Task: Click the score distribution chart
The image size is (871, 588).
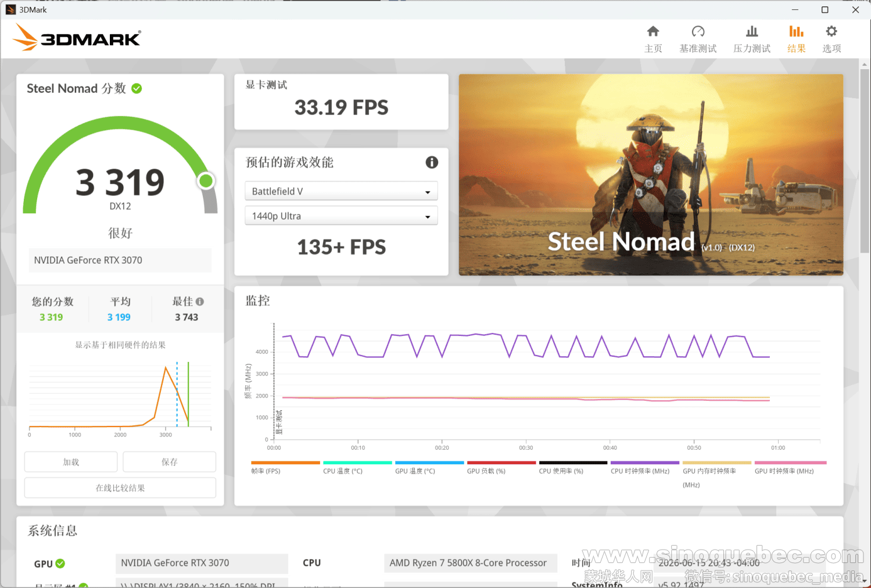Action: click(120, 398)
